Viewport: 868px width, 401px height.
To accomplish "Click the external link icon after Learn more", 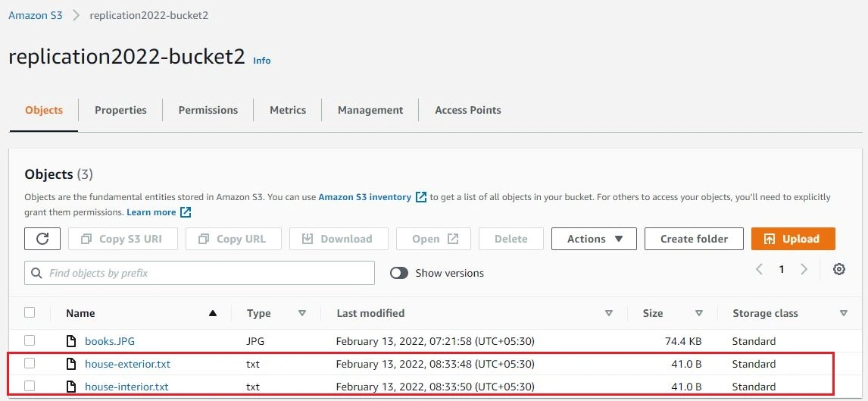I will tap(186, 212).
